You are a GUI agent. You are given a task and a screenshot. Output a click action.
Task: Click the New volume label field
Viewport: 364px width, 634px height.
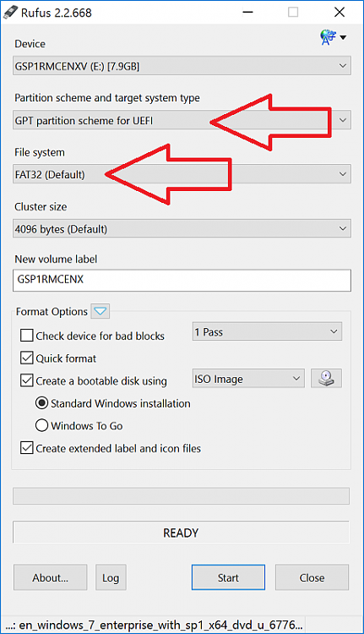[182, 280]
